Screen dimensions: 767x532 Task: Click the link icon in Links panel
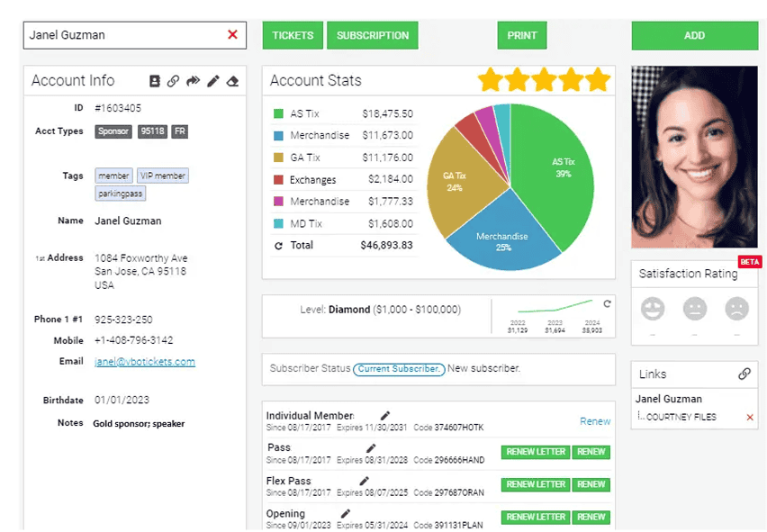744,374
